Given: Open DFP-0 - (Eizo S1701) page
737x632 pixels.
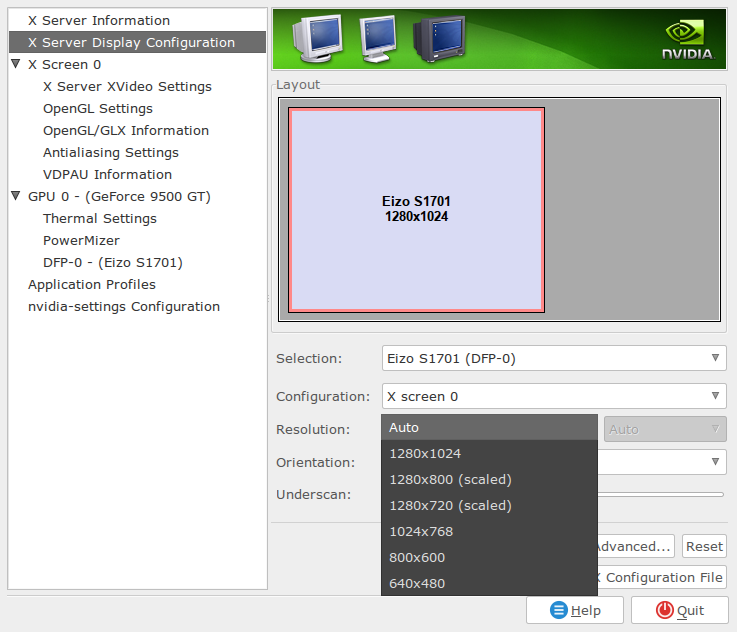Looking at the screenshot, I should [x=113, y=263].
